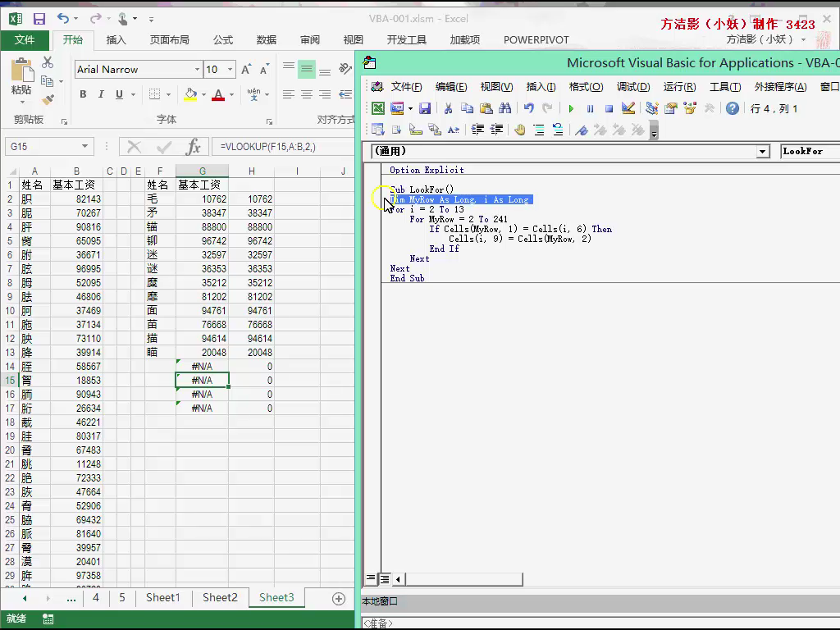Click the Copy icon in VBA toolbar
The height and width of the screenshot is (630, 840).
pyautogui.click(x=467, y=108)
